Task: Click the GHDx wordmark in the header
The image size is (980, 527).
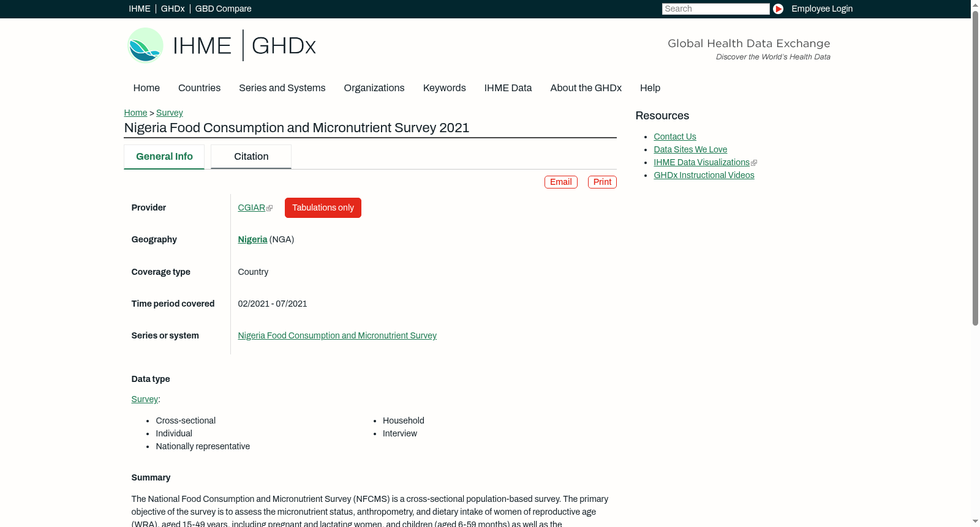Action: coord(284,46)
